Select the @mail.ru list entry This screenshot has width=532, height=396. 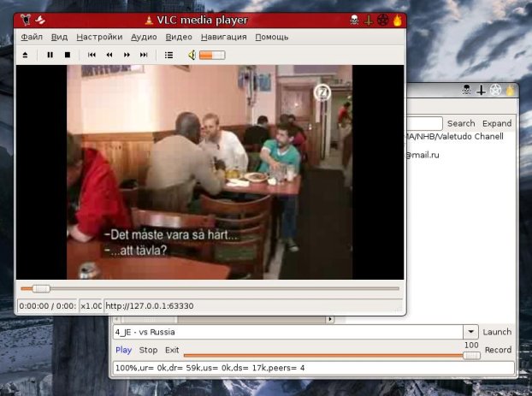click(423, 155)
